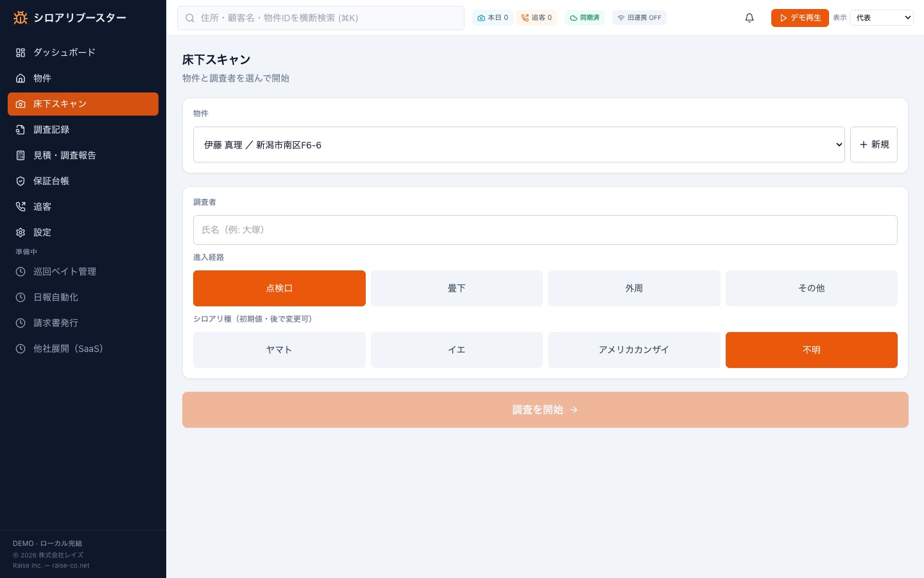Click the © 2026 株式会社レイズ text
Viewport: 924px width, 578px height.
48,555
